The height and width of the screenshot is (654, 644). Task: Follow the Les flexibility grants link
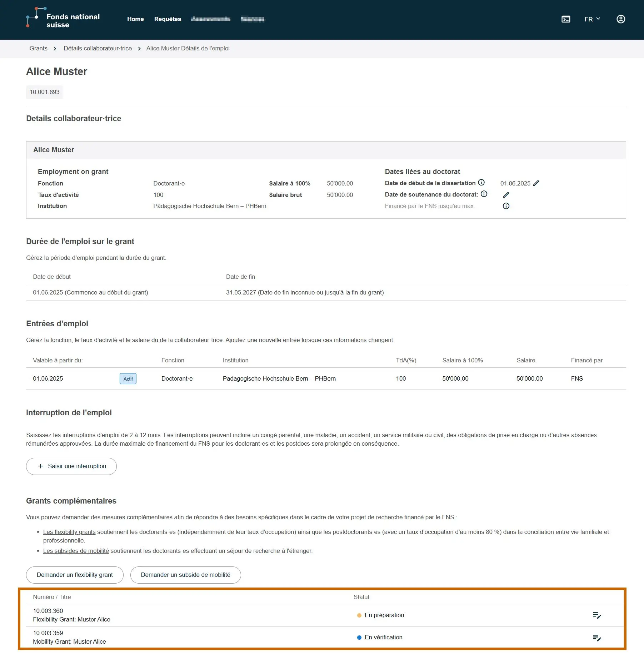[x=69, y=532]
